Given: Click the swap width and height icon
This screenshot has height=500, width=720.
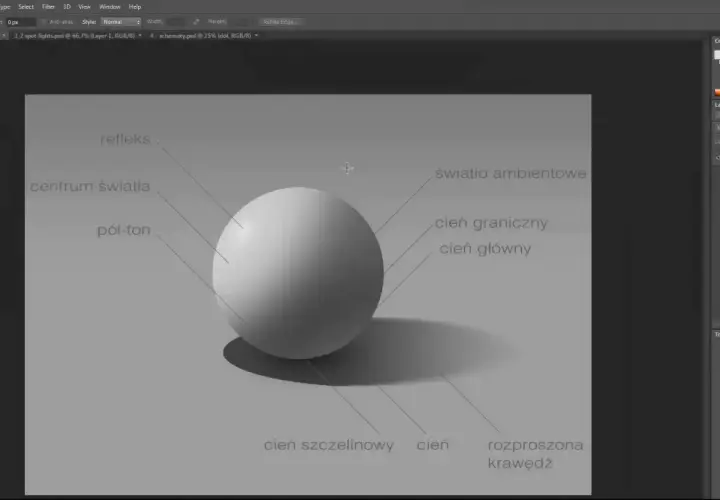Looking at the screenshot, I should pyautogui.click(x=197, y=22).
